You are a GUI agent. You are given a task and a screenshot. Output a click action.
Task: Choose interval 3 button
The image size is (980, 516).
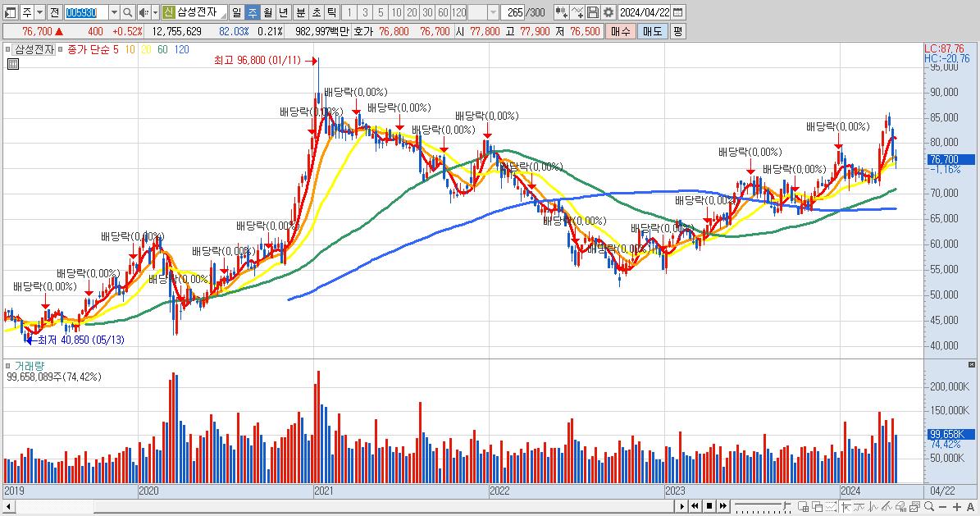coord(365,11)
